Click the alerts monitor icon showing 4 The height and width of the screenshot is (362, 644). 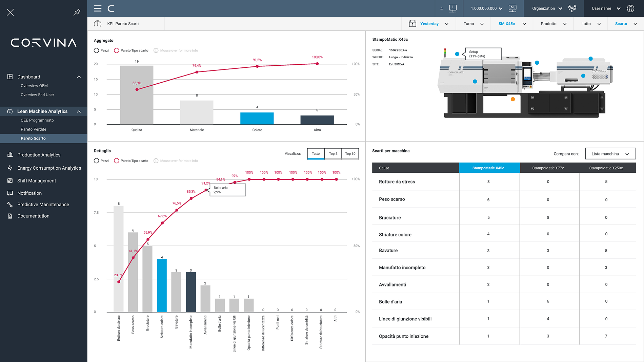(x=450, y=8)
